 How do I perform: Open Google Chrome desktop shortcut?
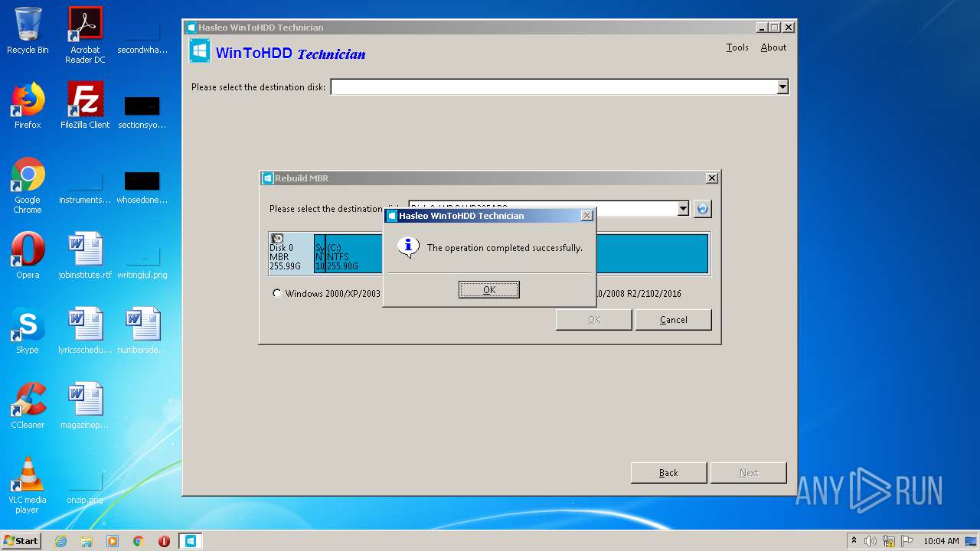[28, 185]
